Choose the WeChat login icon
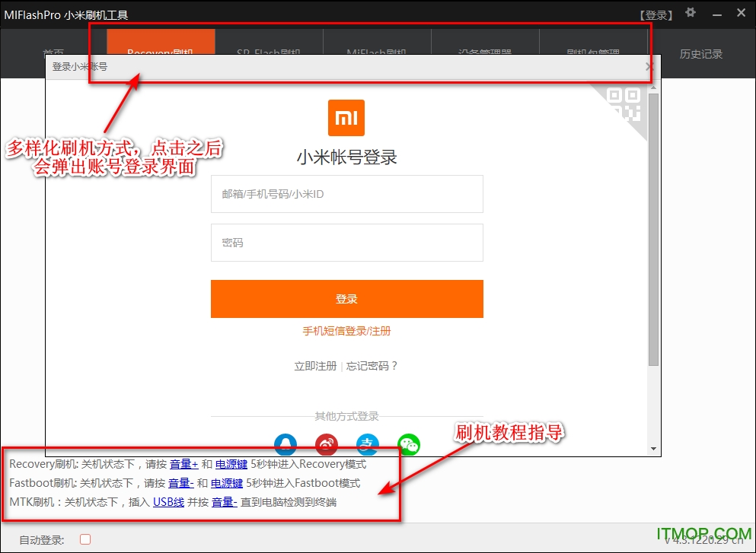Viewport: 756px width, 553px height. coord(409,445)
